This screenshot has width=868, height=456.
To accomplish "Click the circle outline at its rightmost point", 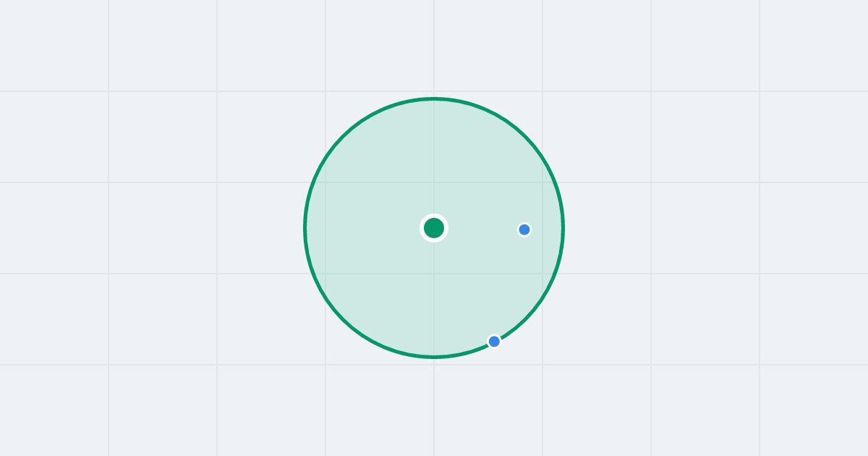I will tap(563, 228).
